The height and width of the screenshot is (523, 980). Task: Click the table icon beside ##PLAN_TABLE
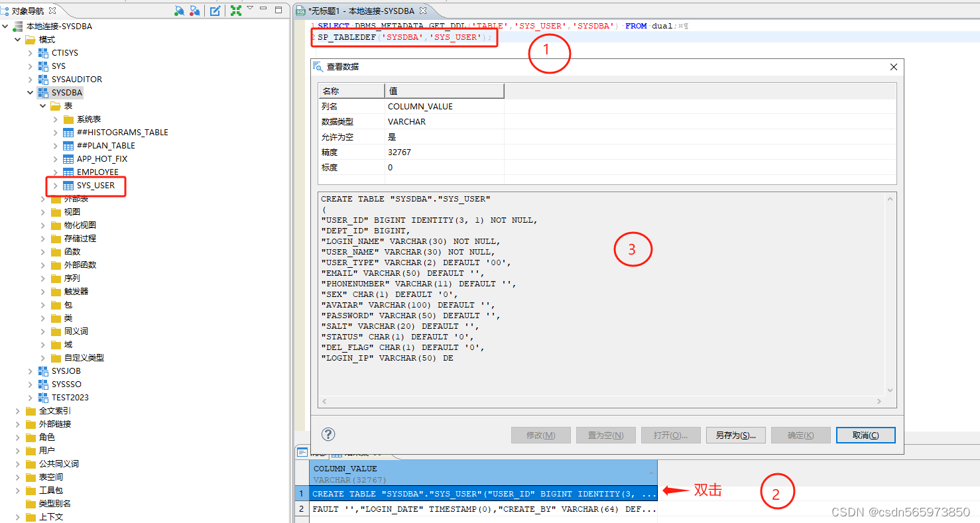point(68,145)
